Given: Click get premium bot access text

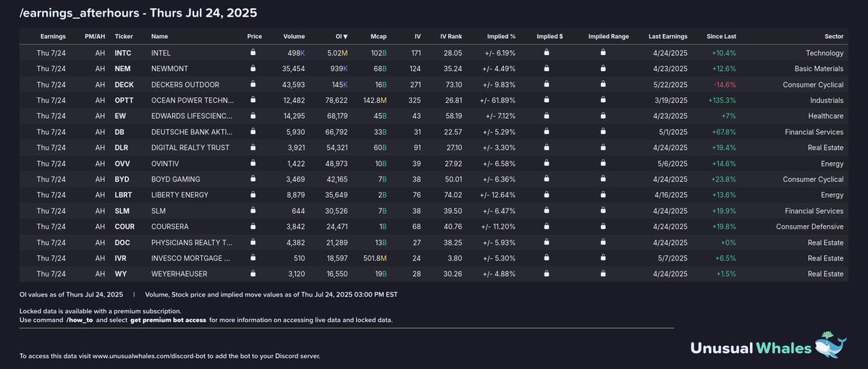Looking at the screenshot, I should (x=168, y=320).
